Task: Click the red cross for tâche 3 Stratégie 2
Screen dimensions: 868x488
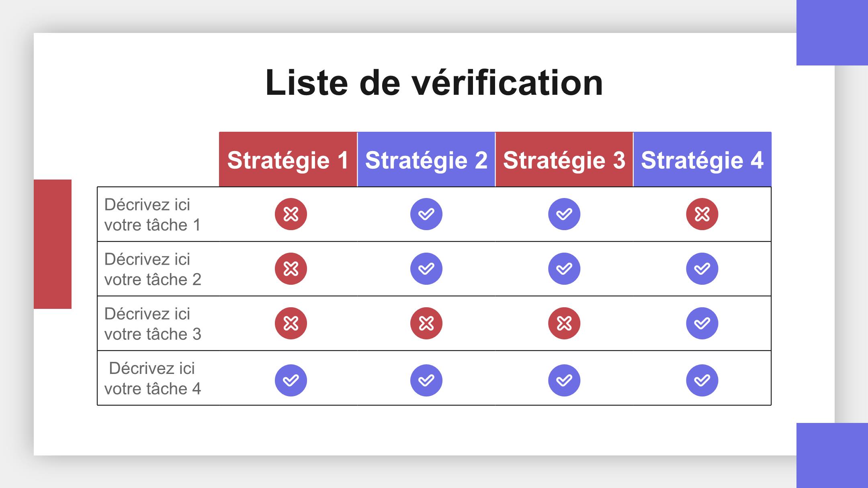Action: (x=426, y=323)
